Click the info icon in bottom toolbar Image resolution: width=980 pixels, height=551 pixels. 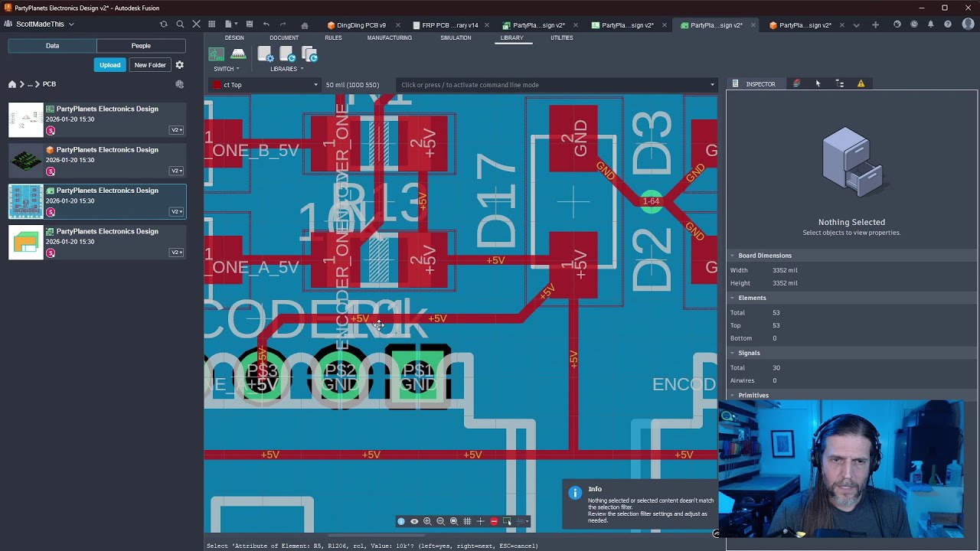(x=400, y=521)
